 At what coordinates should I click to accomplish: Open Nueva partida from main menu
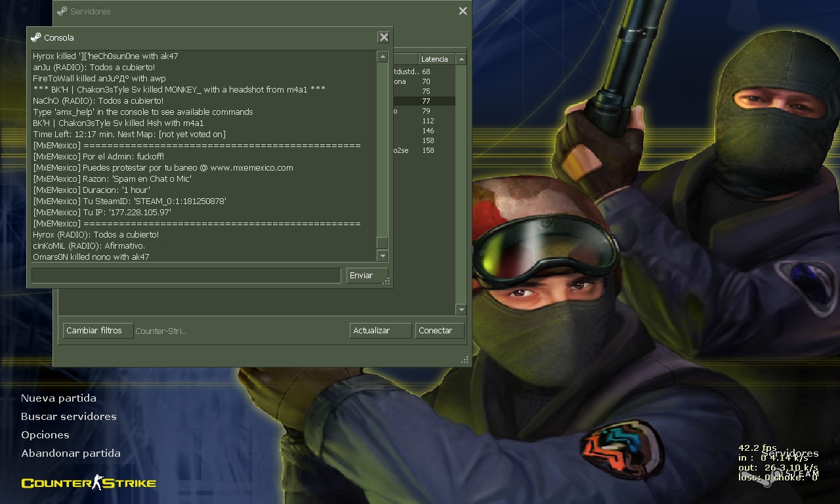pyautogui.click(x=58, y=398)
